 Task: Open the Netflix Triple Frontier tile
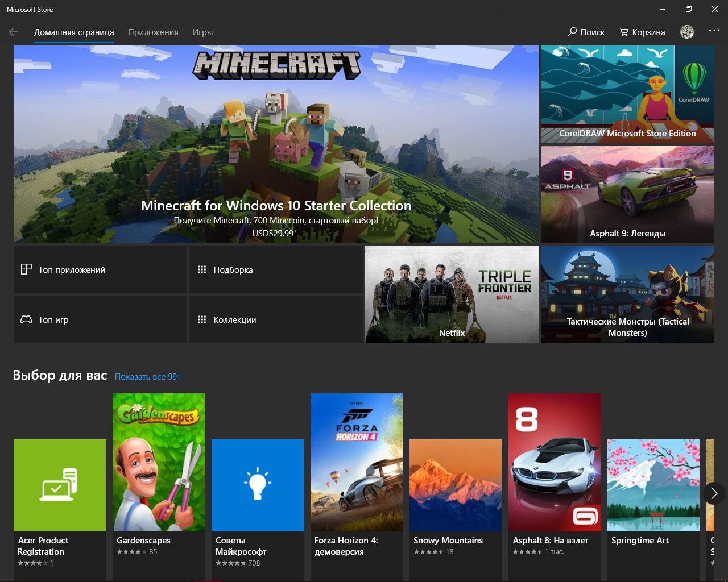(452, 294)
